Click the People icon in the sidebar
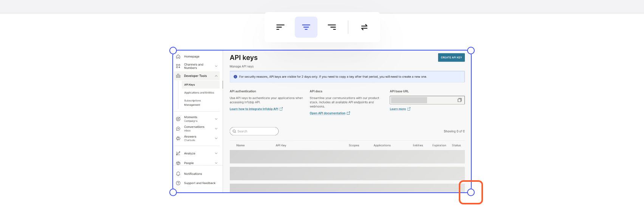The width and height of the screenshot is (644, 224). pyautogui.click(x=178, y=163)
